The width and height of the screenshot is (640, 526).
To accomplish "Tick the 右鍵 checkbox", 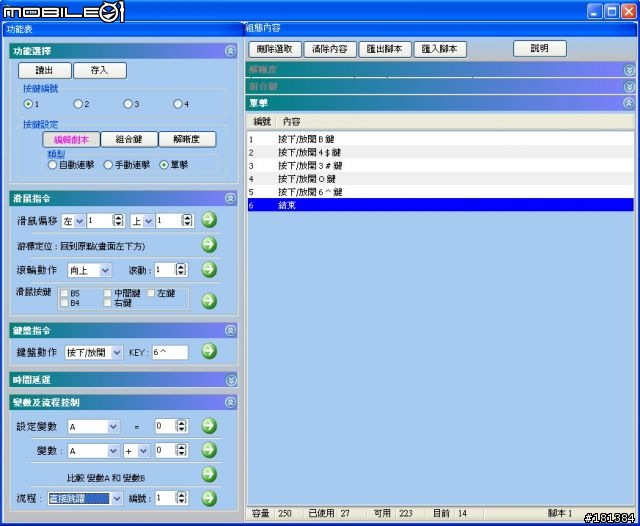I will click(x=107, y=303).
